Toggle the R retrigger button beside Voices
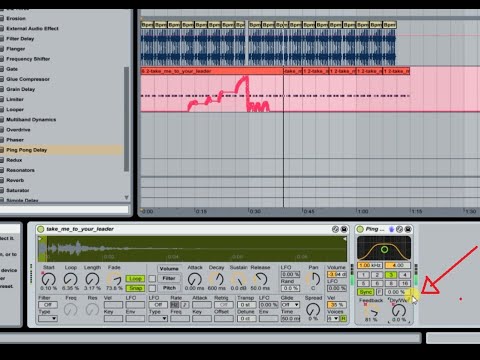The image size is (480, 360). click(x=343, y=319)
